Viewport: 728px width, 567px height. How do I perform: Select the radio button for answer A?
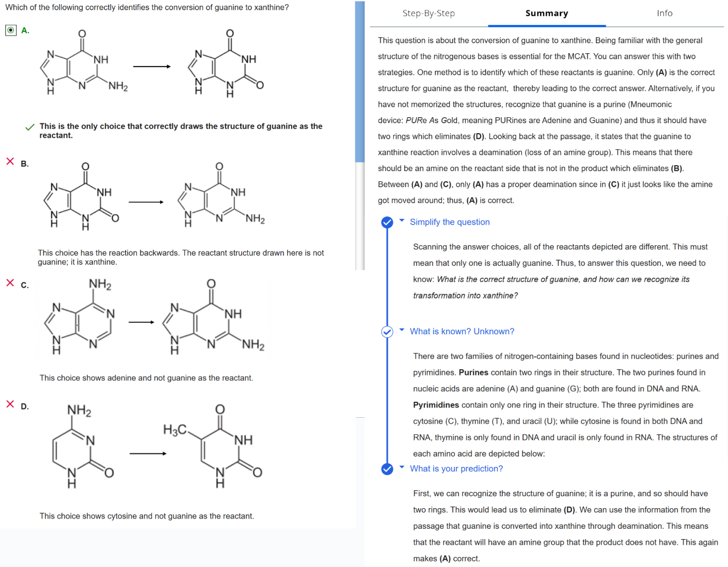[x=11, y=30]
